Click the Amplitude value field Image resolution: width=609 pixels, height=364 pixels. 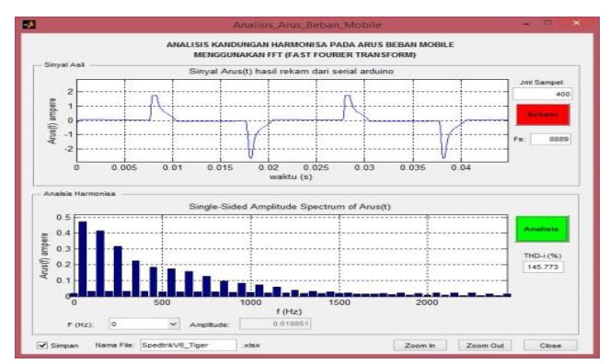[x=275, y=324]
